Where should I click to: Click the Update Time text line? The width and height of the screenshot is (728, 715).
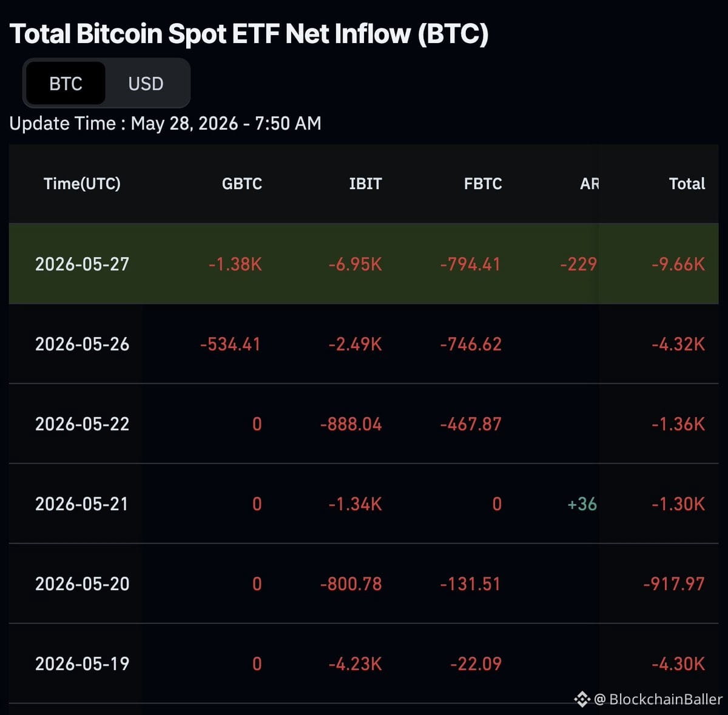(165, 123)
